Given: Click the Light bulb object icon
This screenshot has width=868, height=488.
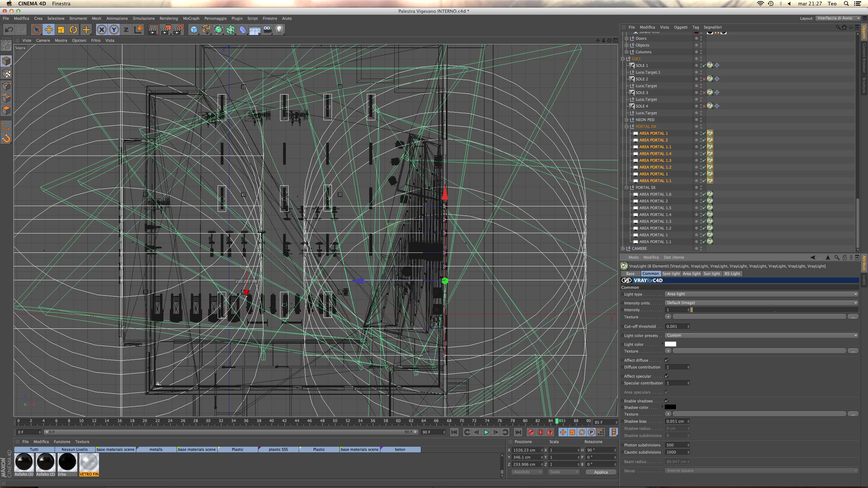Looking at the screenshot, I should click(279, 30).
